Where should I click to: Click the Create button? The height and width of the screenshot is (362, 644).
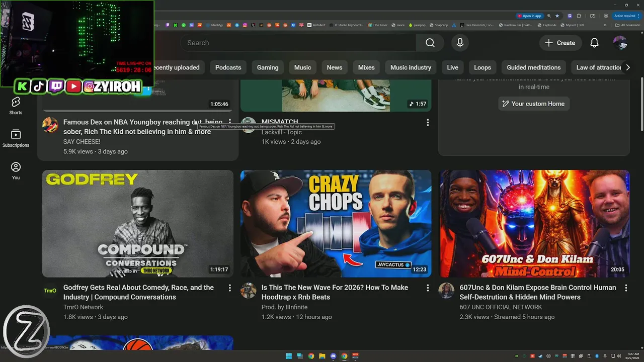560,43
